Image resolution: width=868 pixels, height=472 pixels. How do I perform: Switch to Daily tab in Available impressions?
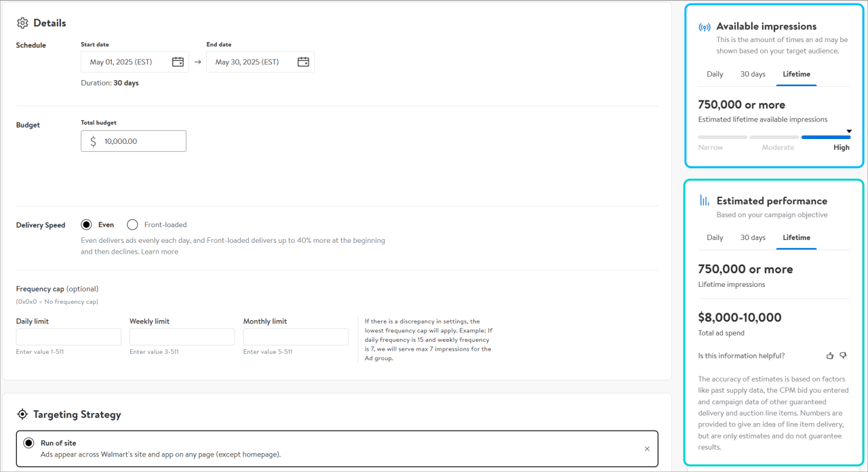point(715,74)
